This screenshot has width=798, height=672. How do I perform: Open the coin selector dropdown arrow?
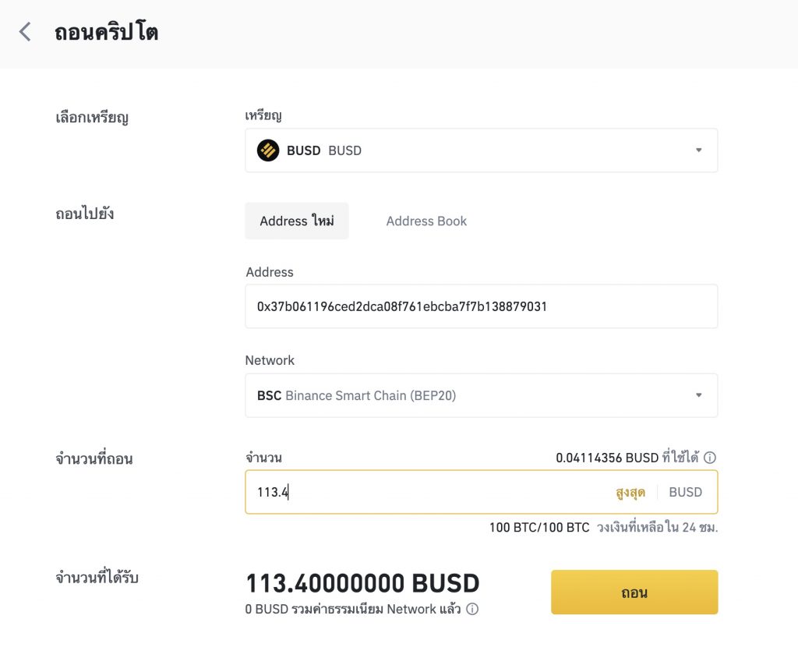click(699, 150)
